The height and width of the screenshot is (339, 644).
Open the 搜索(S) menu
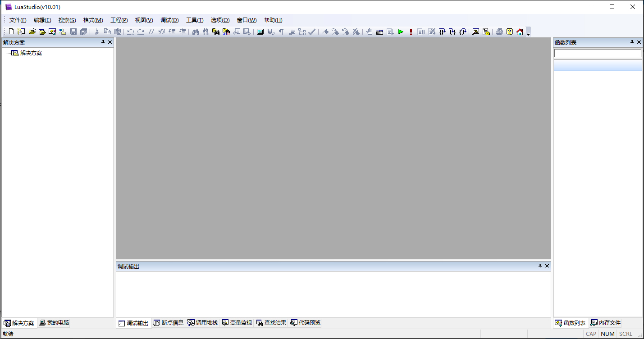67,20
